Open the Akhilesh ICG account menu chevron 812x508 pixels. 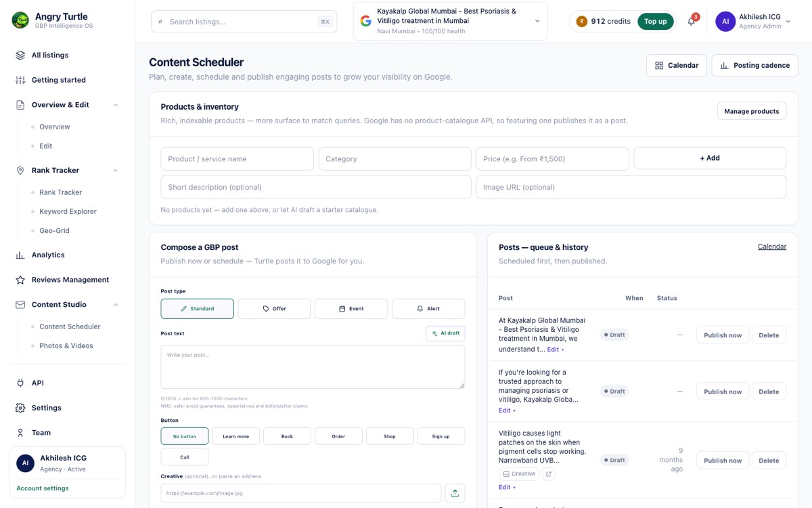[x=788, y=21]
